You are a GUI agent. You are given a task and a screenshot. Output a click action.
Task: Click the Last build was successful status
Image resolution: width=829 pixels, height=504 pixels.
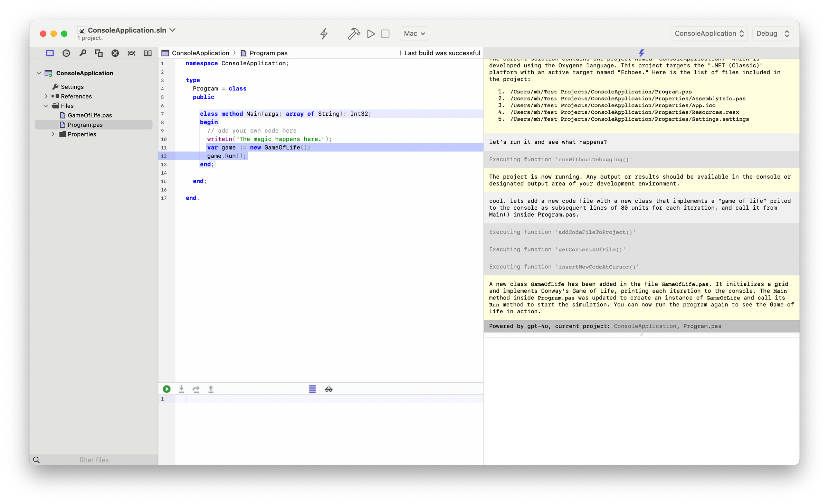click(442, 53)
